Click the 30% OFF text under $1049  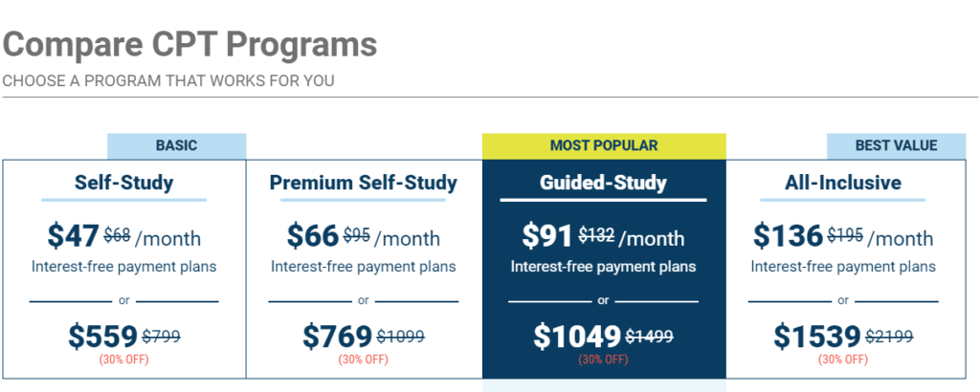[x=603, y=360]
